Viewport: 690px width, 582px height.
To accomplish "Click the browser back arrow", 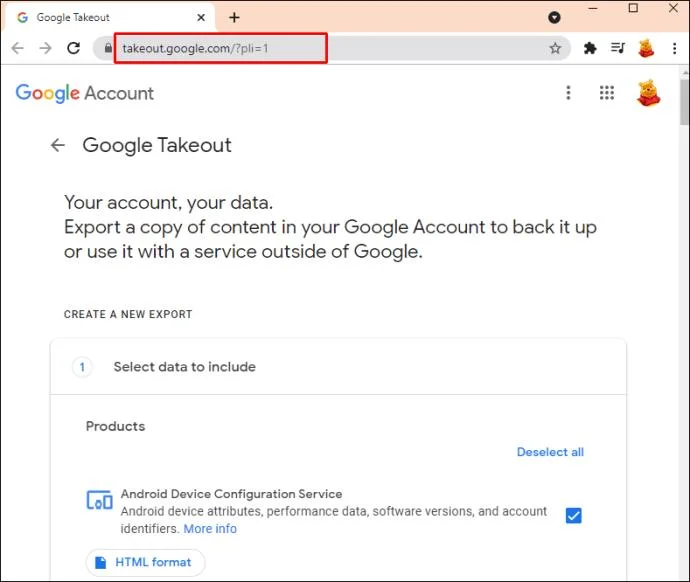I will coord(18,48).
